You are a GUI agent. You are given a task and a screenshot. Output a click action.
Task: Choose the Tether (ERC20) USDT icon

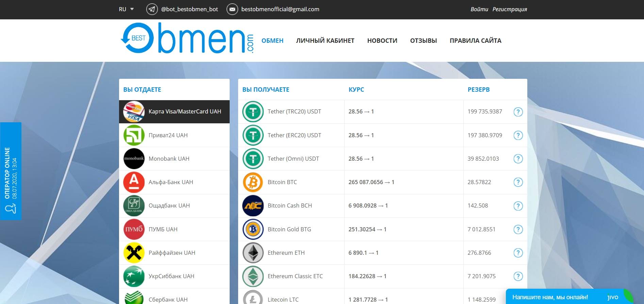(253, 135)
